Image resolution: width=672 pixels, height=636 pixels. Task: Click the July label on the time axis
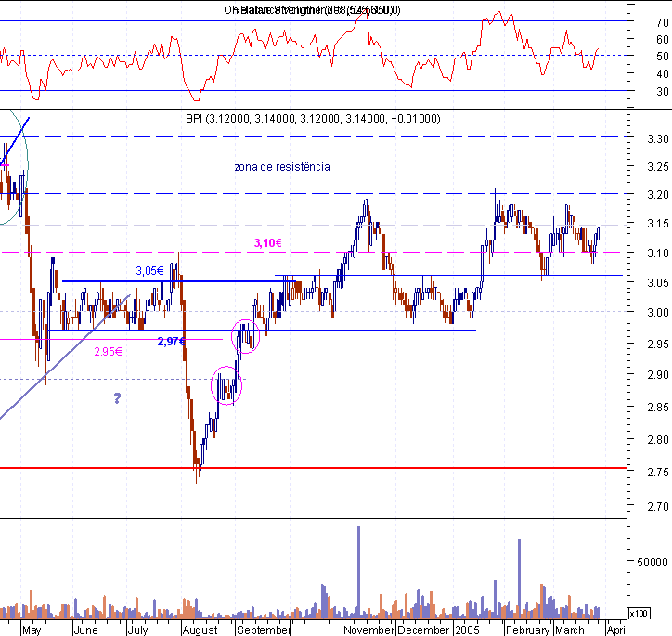137,630
